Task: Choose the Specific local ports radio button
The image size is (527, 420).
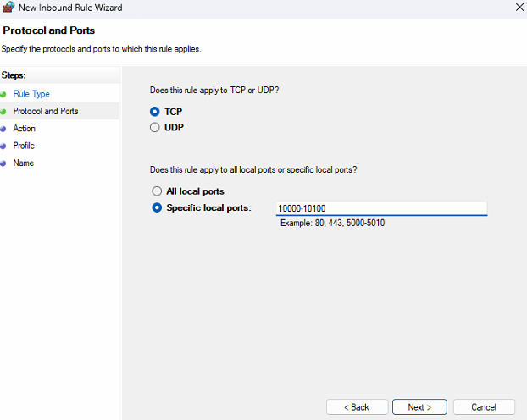Action: pos(156,207)
